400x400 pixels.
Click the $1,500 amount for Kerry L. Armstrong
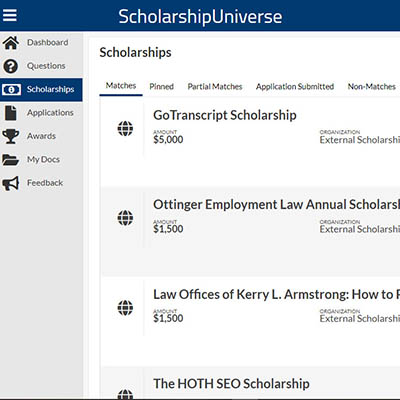click(168, 318)
